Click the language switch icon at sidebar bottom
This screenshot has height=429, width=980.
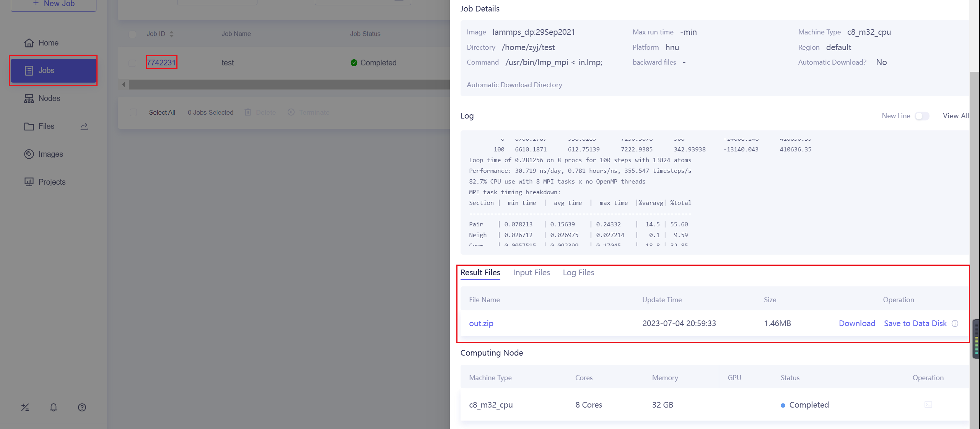point(25,407)
